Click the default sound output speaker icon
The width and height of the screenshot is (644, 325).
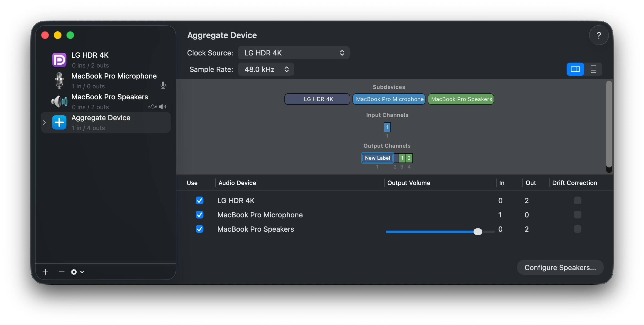pos(163,107)
